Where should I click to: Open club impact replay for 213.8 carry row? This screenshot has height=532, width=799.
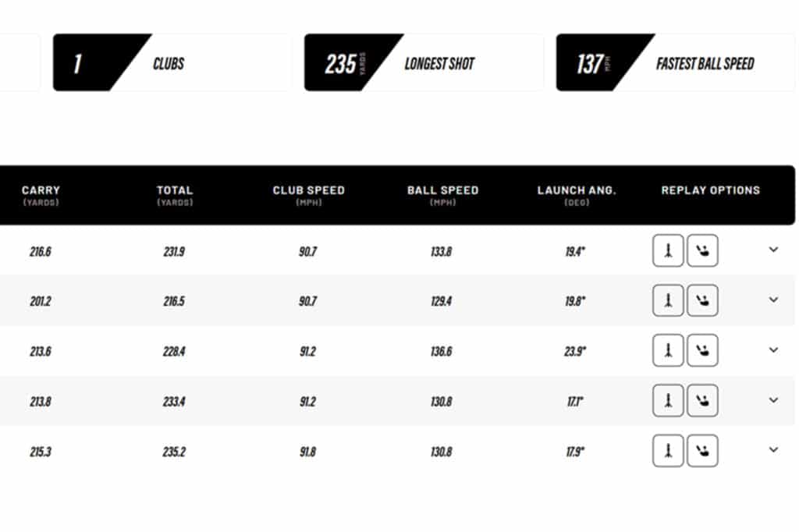click(702, 400)
